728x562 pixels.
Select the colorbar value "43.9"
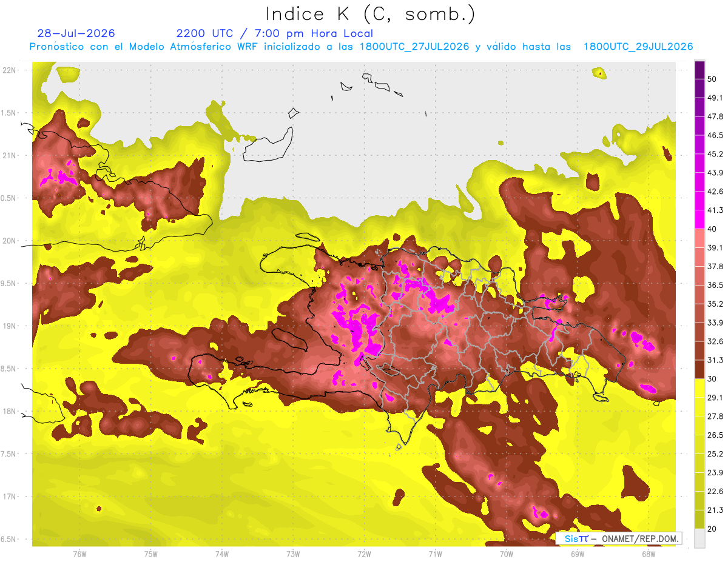715,173
